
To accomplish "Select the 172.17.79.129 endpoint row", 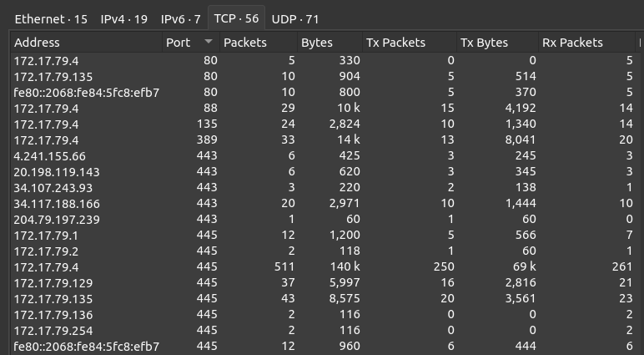I will point(53,283).
